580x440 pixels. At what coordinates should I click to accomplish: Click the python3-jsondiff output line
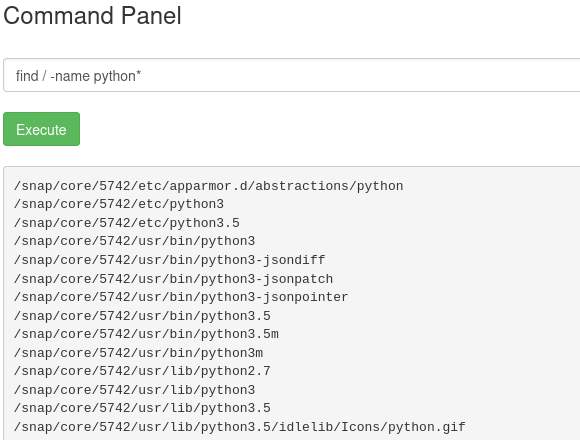[x=169, y=260]
